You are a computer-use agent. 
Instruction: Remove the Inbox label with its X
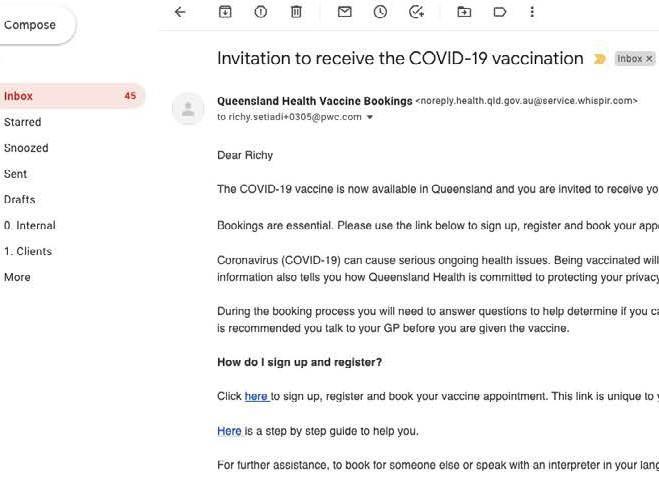click(649, 59)
